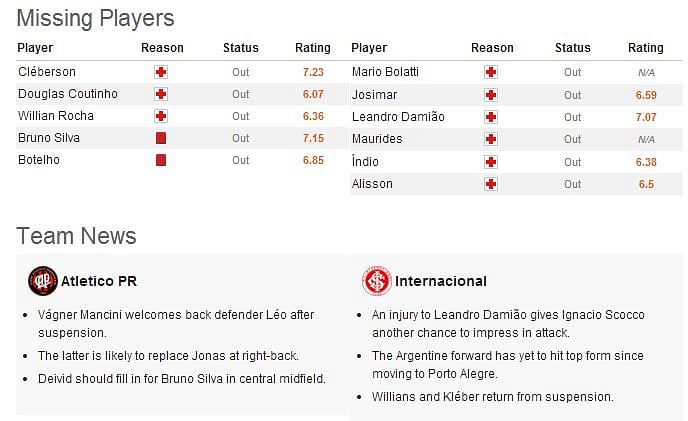
Task: Click the Internacional team heading
Action: [x=441, y=281]
